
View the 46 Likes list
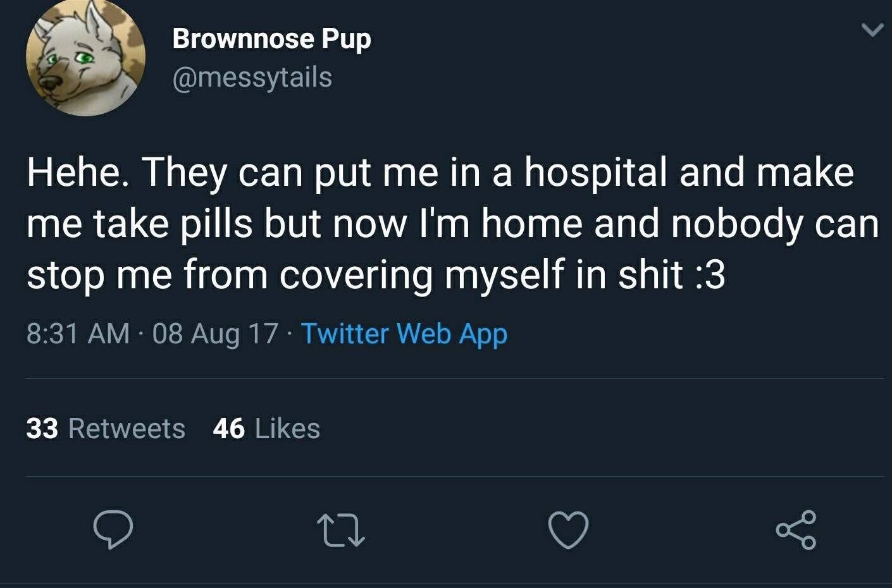266,428
